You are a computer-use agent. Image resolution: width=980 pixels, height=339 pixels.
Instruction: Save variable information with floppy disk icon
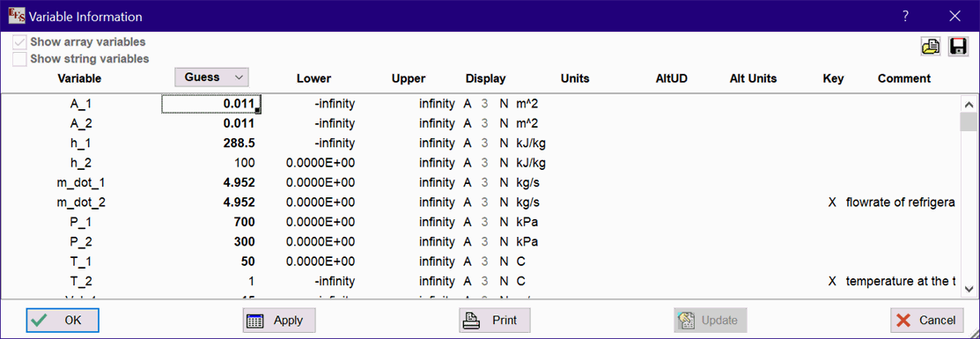958,47
